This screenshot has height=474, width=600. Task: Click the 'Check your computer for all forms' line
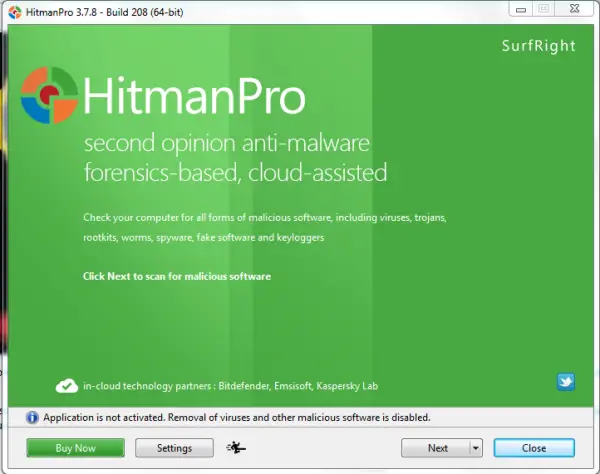click(265, 218)
